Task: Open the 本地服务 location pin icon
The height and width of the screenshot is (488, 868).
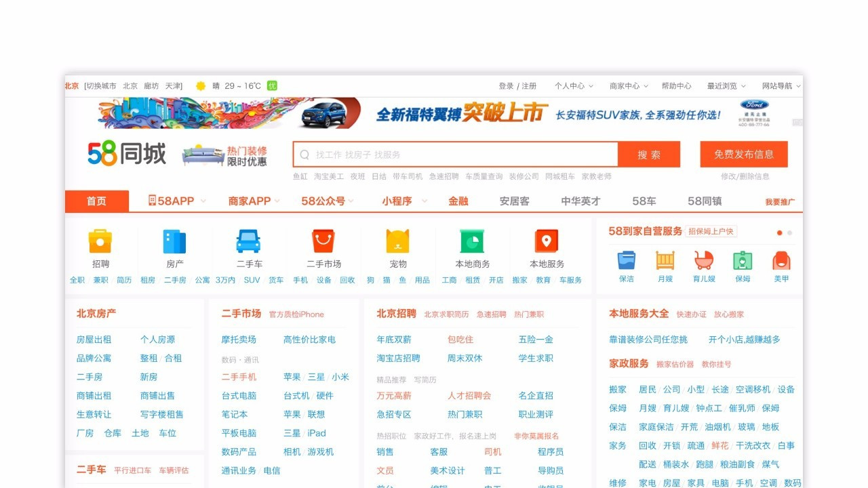Action: coord(547,241)
